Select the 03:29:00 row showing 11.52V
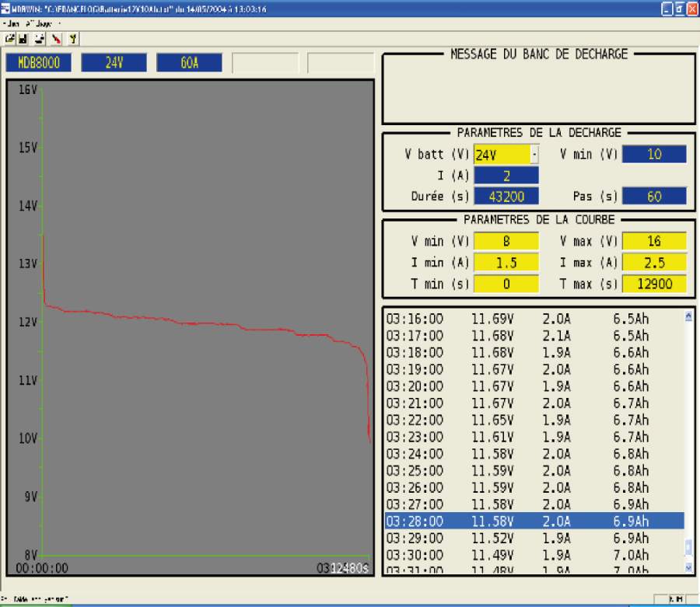 click(x=534, y=539)
